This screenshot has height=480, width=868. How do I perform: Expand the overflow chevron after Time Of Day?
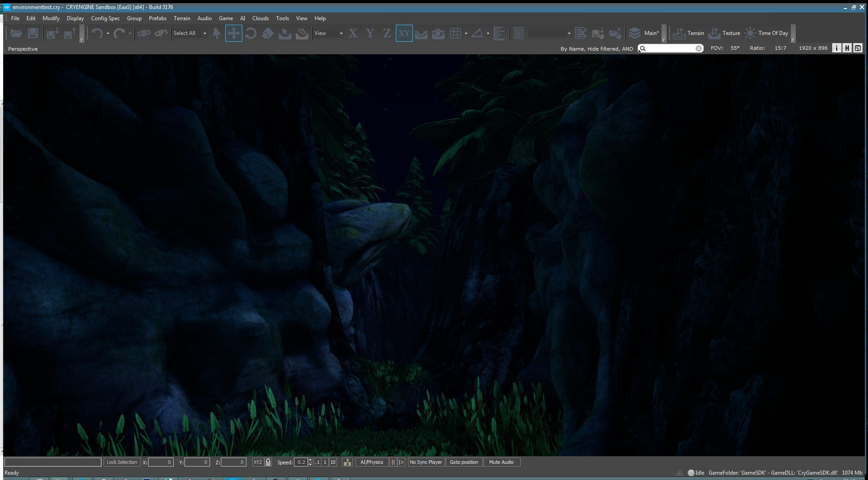tap(793, 34)
